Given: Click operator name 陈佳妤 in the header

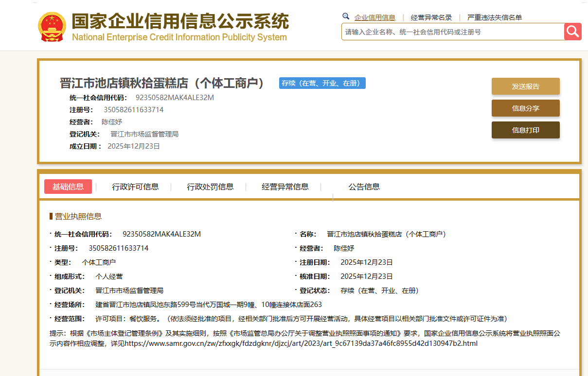Looking at the screenshot, I should (112, 122).
